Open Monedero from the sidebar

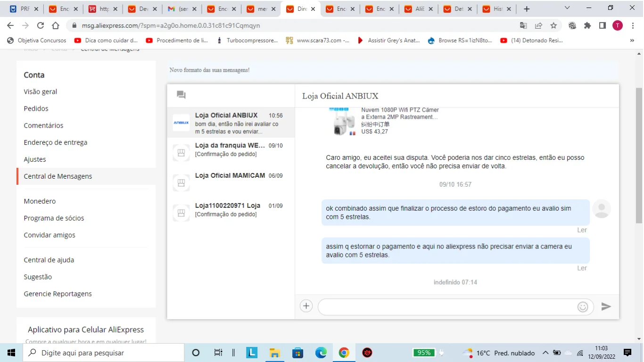click(x=40, y=201)
